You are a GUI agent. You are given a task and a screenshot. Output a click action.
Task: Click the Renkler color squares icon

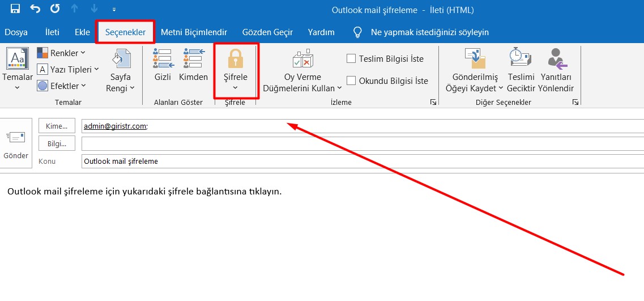[x=42, y=53]
